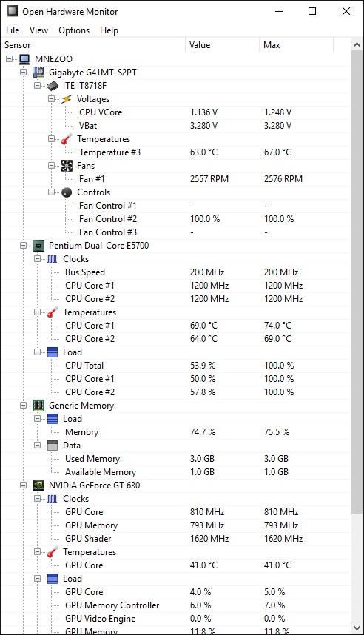Click the Fans fan icon
This screenshot has height=635, width=364.
(x=67, y=166)
